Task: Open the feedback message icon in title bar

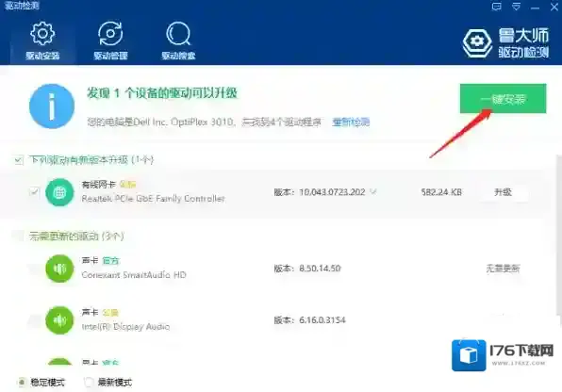Action: [x=496, y=7]
